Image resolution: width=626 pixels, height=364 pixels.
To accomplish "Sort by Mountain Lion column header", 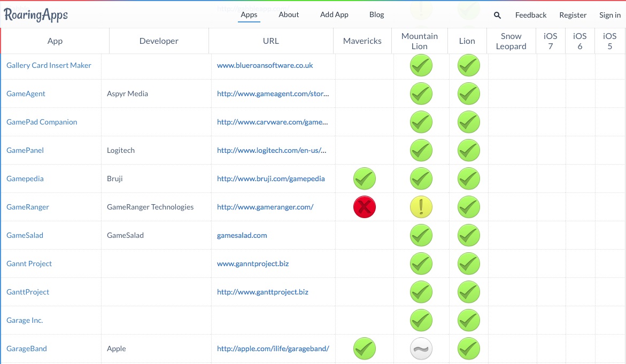I will pyautogui.click(x=420, y=41).
